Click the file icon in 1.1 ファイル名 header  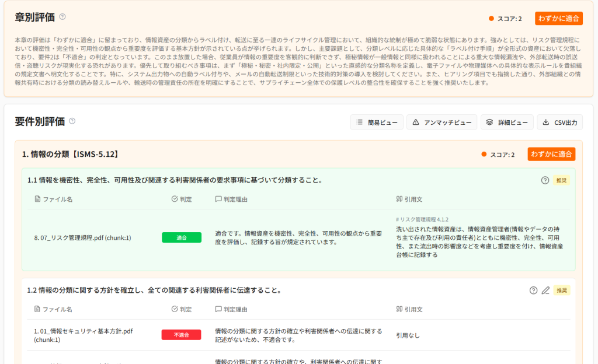[38, 199]
